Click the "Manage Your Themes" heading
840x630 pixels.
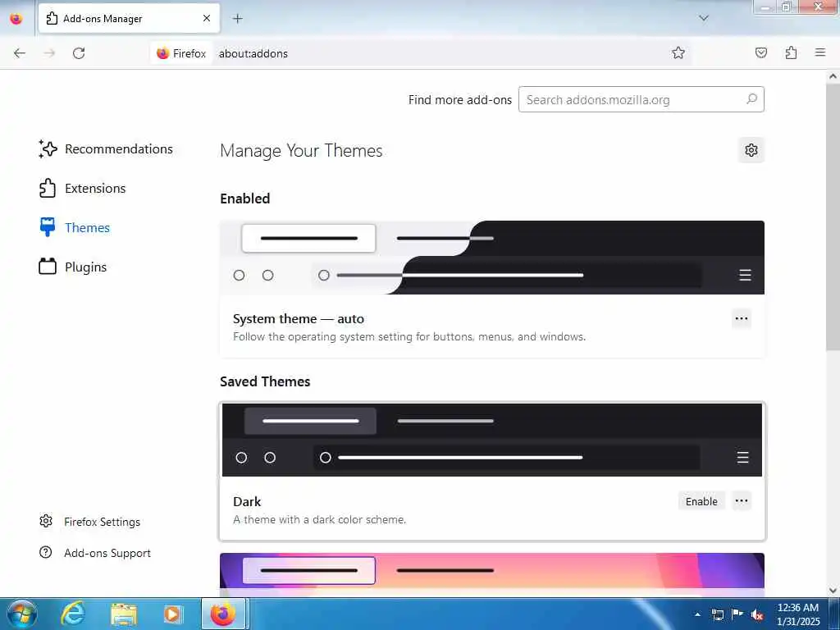pyautogui.click(x=301, y=151)
